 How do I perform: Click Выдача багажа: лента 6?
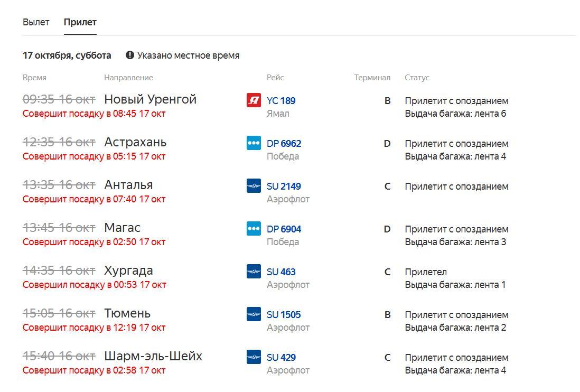click(455, 114)
